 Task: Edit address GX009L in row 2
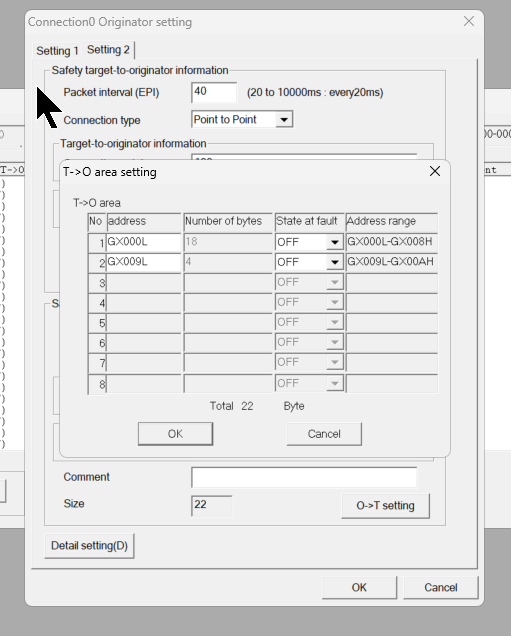pos(144,262)
